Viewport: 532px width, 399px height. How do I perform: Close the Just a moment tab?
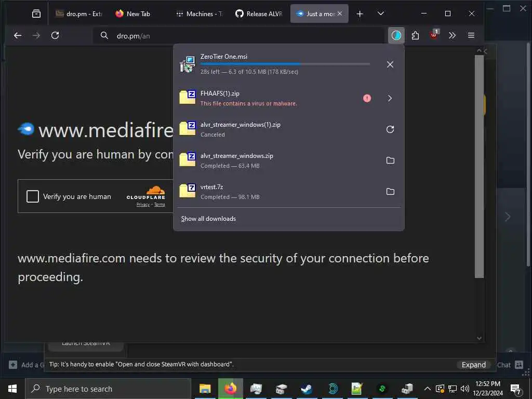340,14
